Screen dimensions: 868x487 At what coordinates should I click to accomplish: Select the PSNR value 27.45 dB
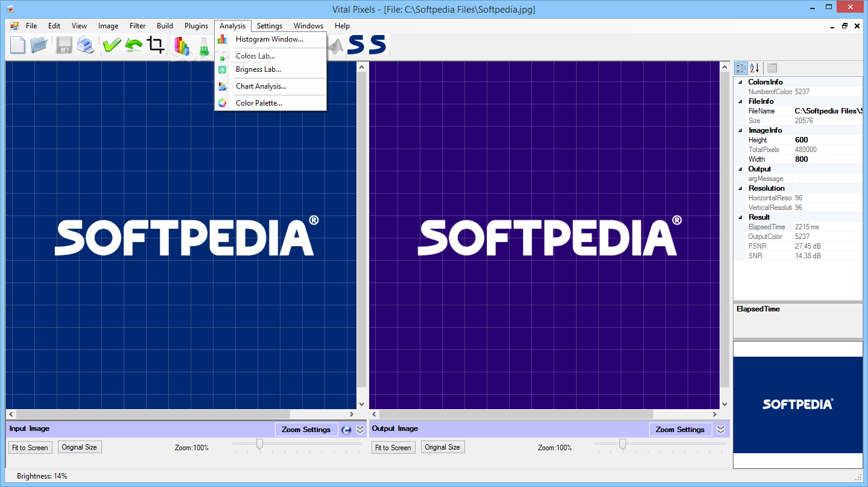[x=828, y=246]
